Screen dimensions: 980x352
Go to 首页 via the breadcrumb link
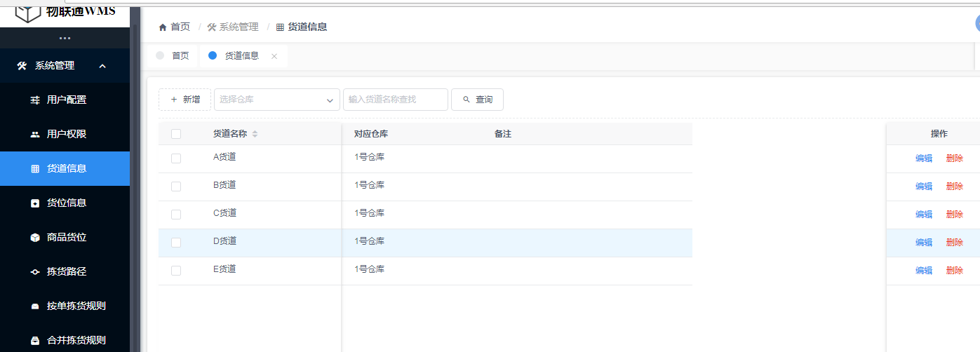[180, 27]
